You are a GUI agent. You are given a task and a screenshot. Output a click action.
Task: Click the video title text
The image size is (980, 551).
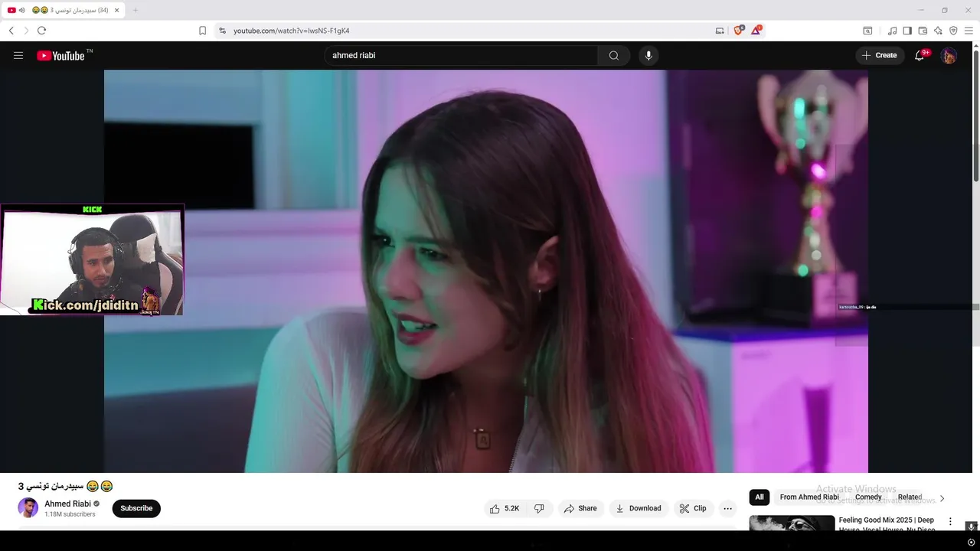(66, 486)
